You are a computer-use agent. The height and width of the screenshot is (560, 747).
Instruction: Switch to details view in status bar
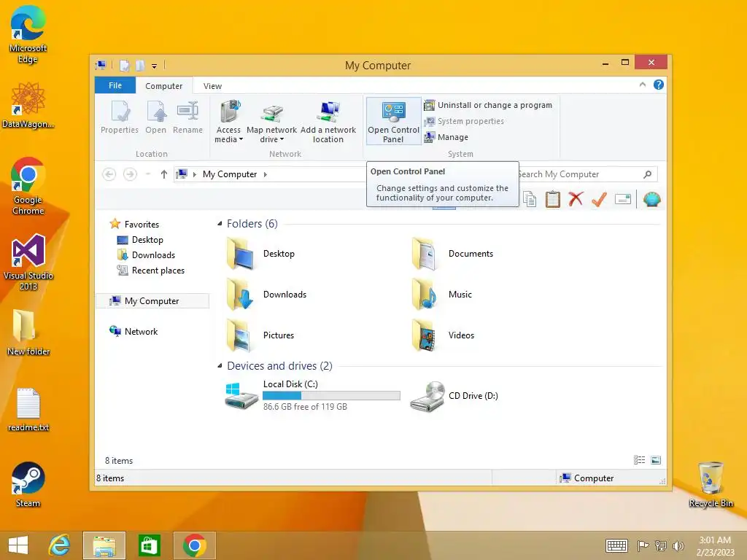pyautogui.click(x=639, y=460)
